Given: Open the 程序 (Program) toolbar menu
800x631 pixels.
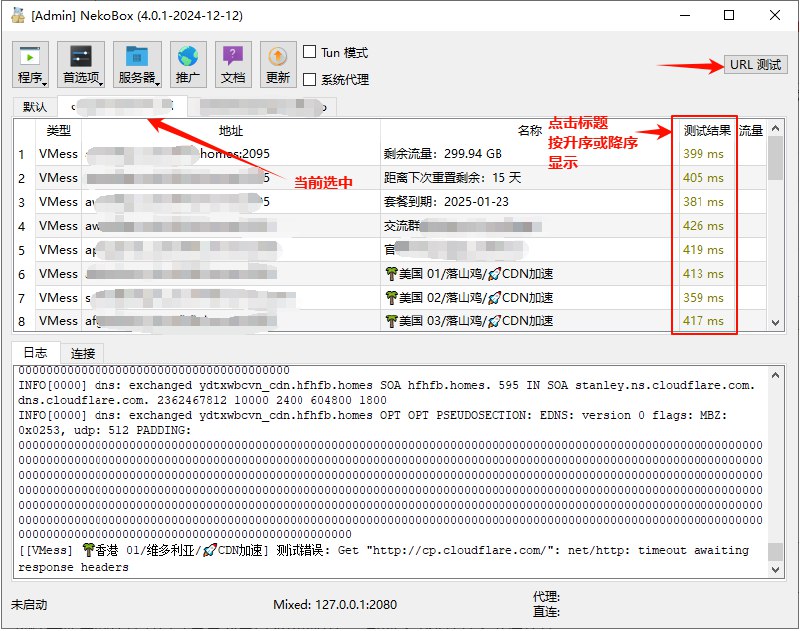Looking at the screenshot, I should tap(30, 65).
